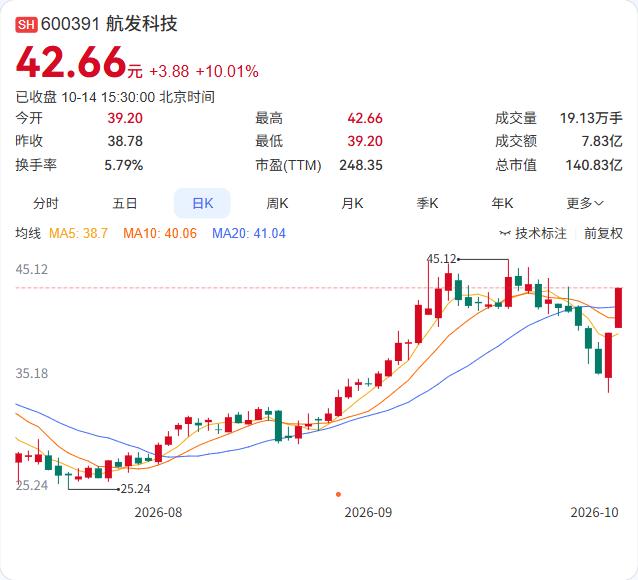Image resolution: width=638 pixels, height=580 pixels.
Task: Click the orange event dot above 2026-09
Action: pyautogui.click(x=338, y=495)
